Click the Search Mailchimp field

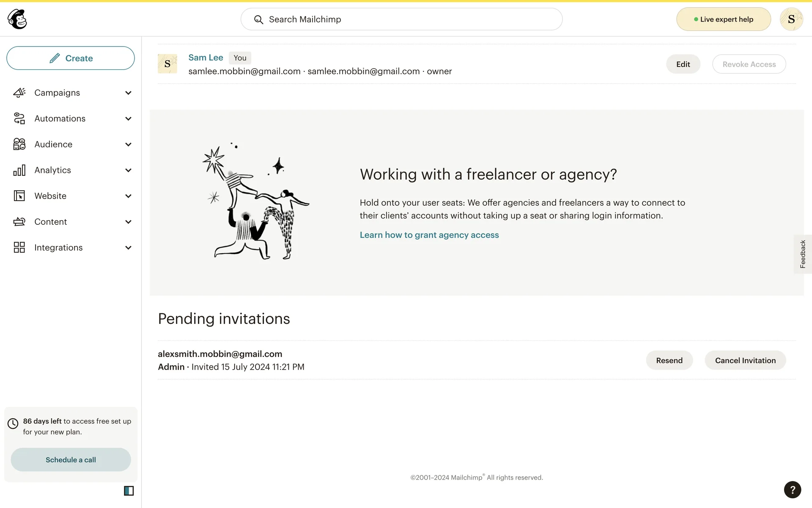(402, 19)
